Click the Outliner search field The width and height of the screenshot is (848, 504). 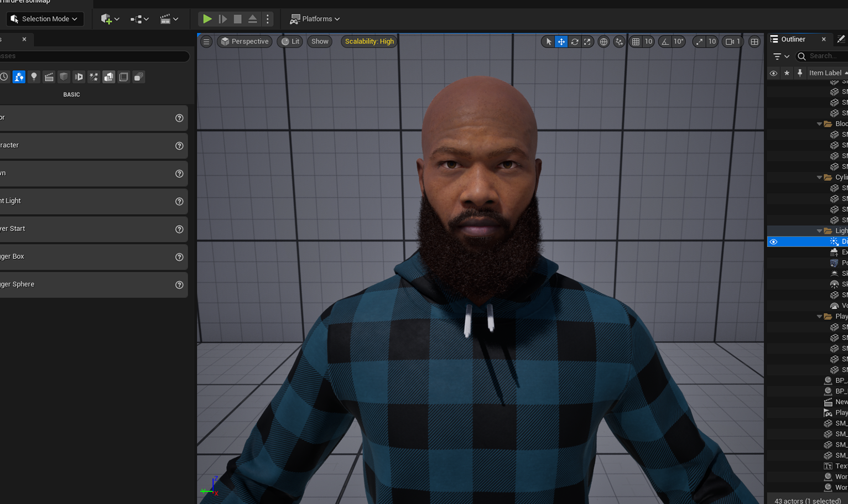point(822,56)
